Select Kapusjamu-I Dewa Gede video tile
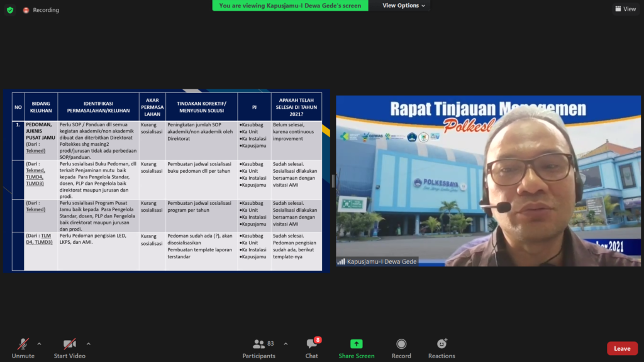 coord(488,181)
